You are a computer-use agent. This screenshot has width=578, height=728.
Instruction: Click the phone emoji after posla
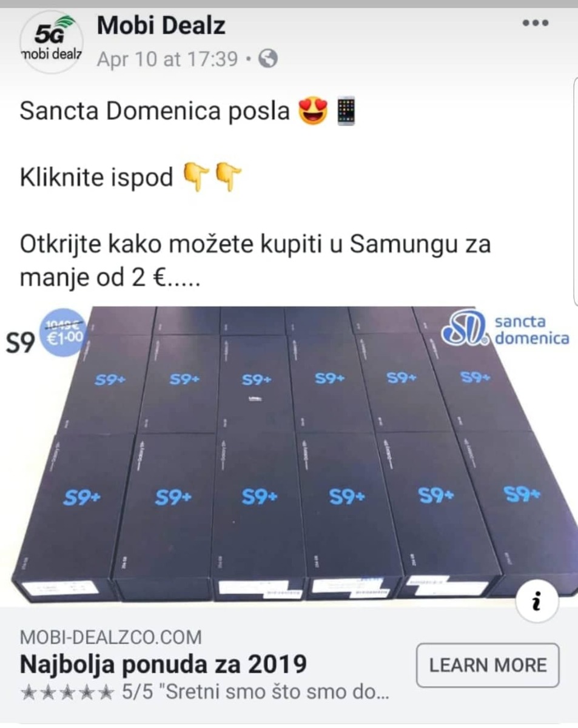(345, 111)
